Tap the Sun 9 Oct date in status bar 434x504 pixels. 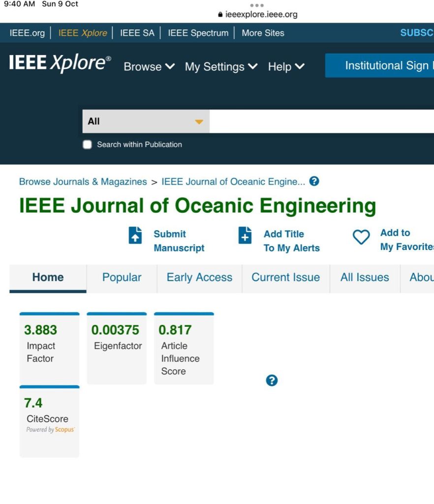pyautogui.click(x=60, y=4)
